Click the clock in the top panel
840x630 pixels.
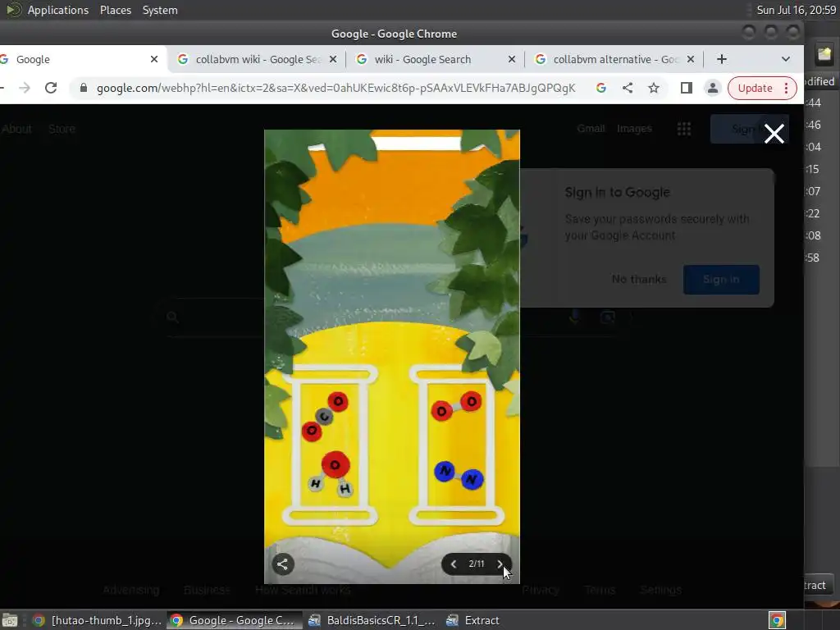tap(796, 10)
